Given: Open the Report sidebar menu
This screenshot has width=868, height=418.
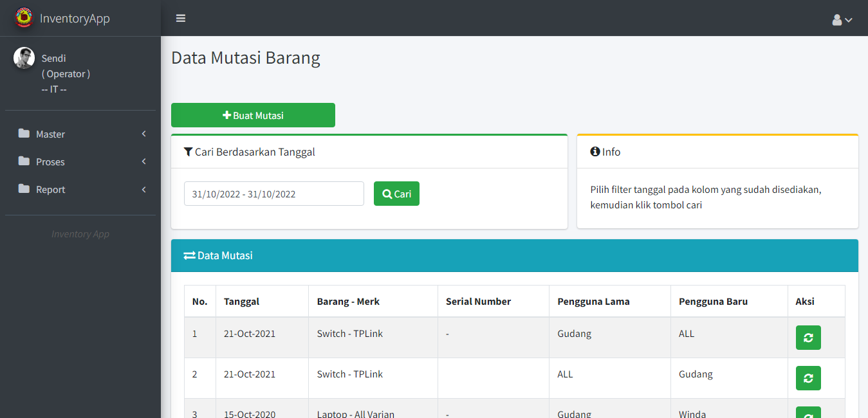Looking at the screenshot, I should [x=51, y=190].
